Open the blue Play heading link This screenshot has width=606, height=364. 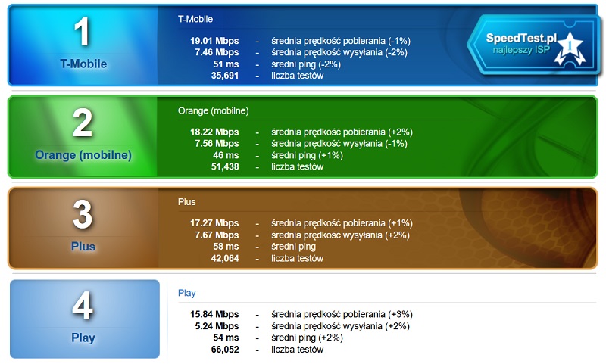187,293
